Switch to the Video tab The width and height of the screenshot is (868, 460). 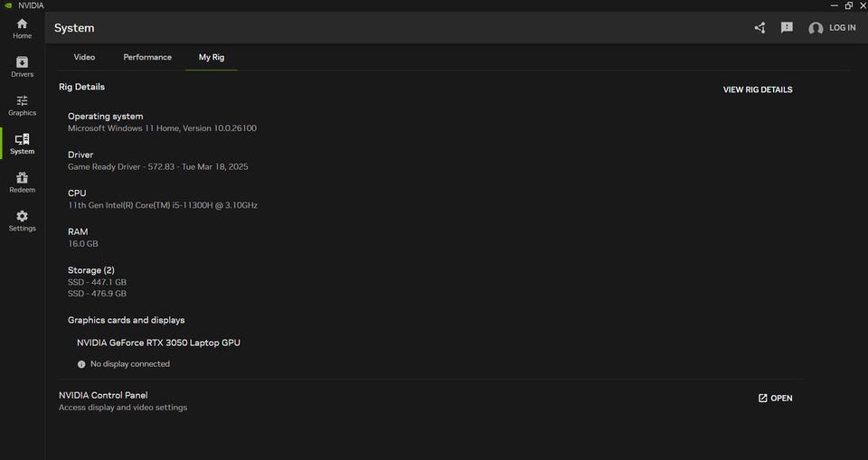(84, 57)
